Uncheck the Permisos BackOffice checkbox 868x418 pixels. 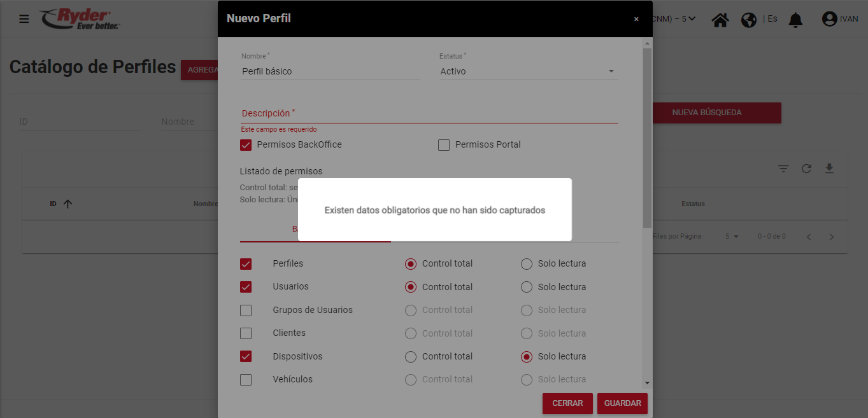coord(246,145)
